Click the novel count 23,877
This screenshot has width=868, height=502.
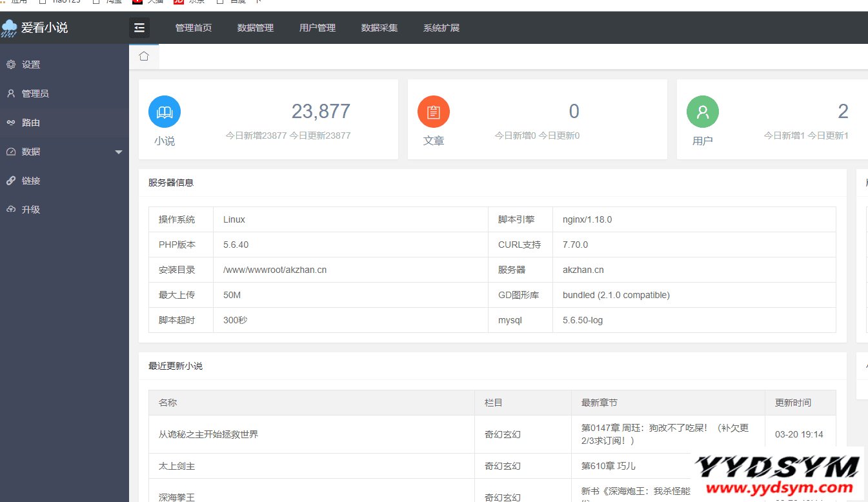[321, 112]
